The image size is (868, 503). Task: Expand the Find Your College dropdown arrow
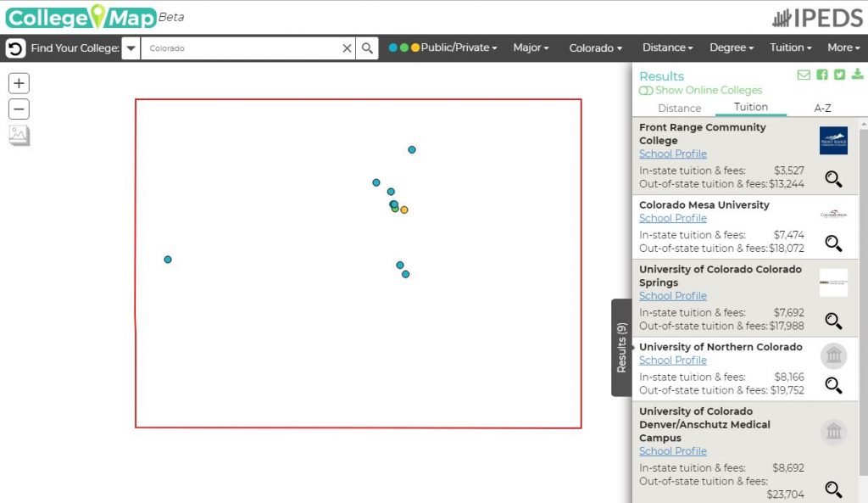click(x=131, y=48)
